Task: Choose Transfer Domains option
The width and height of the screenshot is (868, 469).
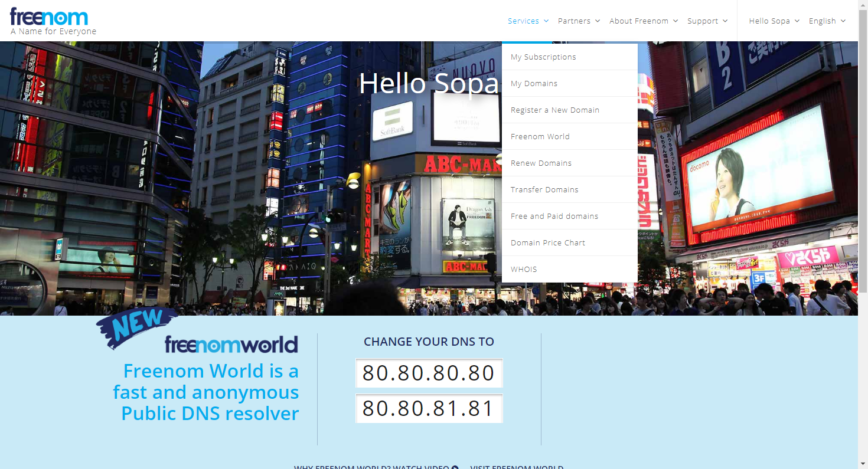Action: click(x=570, y=189)
